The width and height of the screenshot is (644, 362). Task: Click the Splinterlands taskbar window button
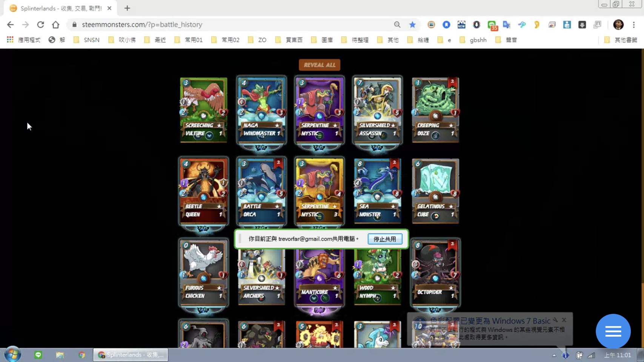click(x=131, y=355)
